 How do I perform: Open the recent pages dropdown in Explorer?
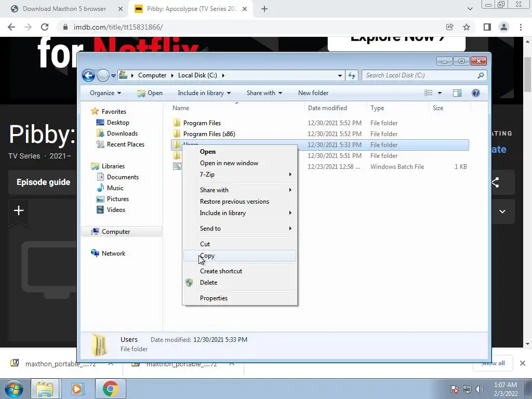click(x=113, y=76)
